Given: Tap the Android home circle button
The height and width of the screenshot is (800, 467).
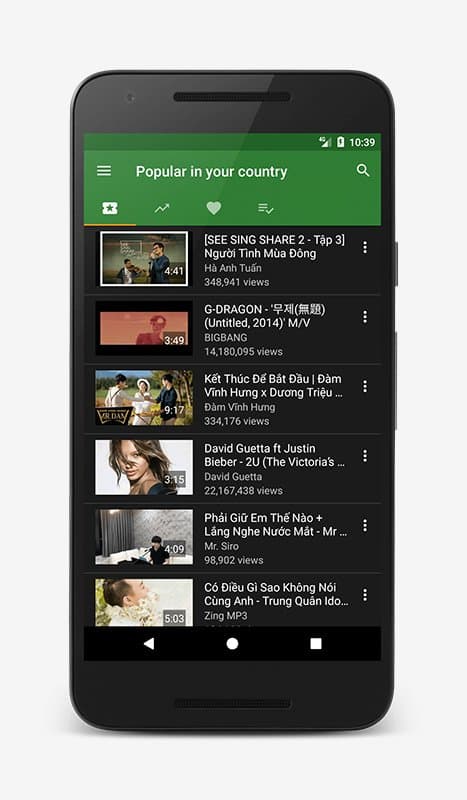Looking at the screenshot, I should pos(232,644).
